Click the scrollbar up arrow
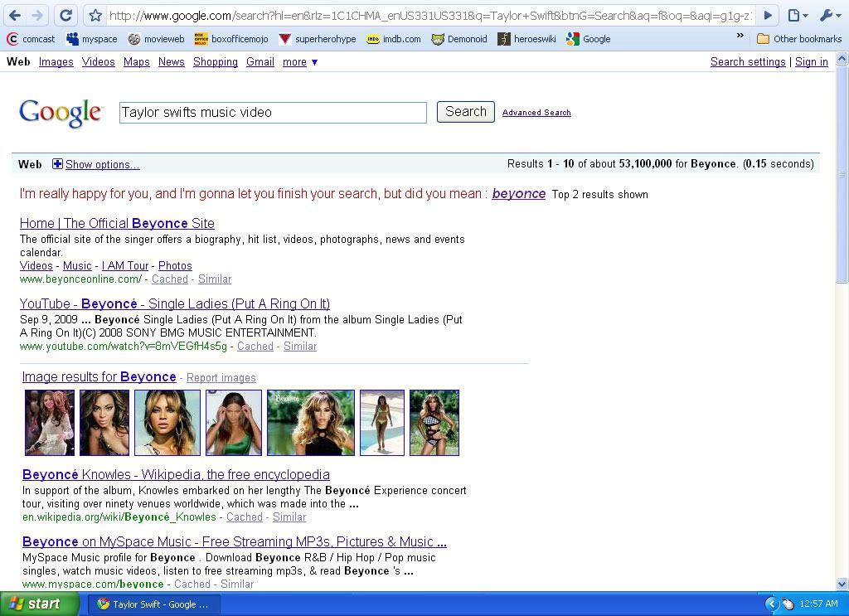The height and width of the screenshot is (616, 849). pos(842,57)
